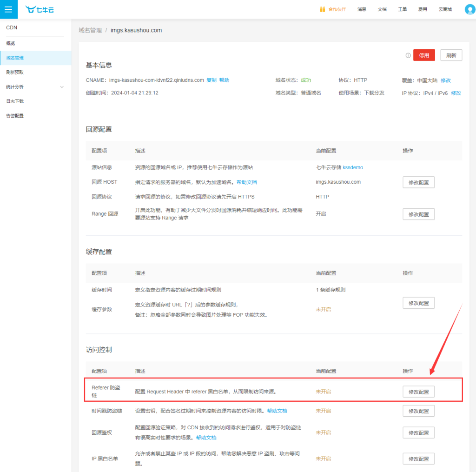Click the 刷新 button
Viewport: 476px width, 472px height.
pos(451,55)
